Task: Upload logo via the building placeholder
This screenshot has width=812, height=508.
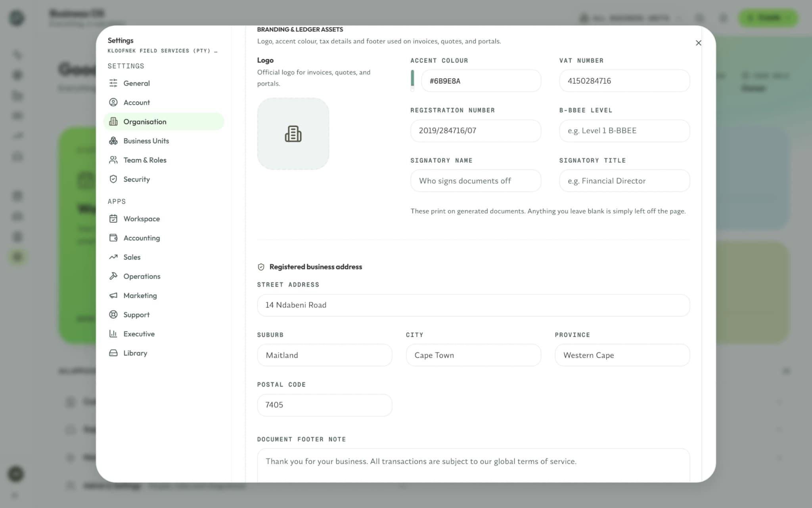Action: pyautogui.click(x=293, y=134)
